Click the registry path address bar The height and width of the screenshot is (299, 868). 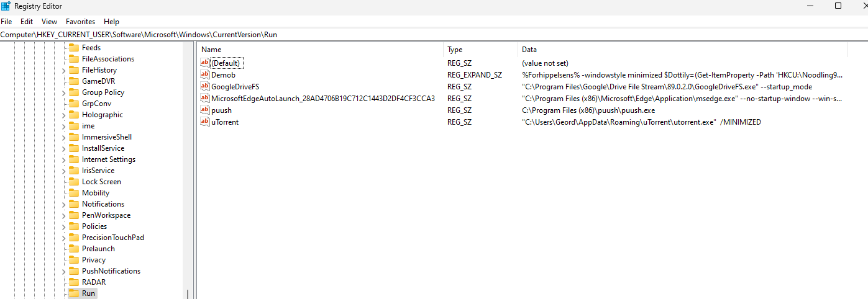pyautogui.click(x=434, y=35)
